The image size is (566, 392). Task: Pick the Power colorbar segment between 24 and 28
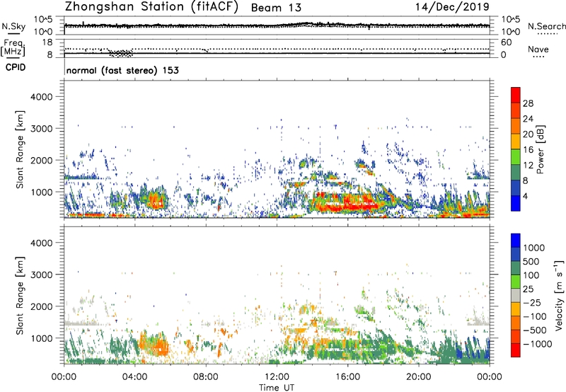(x=516, y=110)
